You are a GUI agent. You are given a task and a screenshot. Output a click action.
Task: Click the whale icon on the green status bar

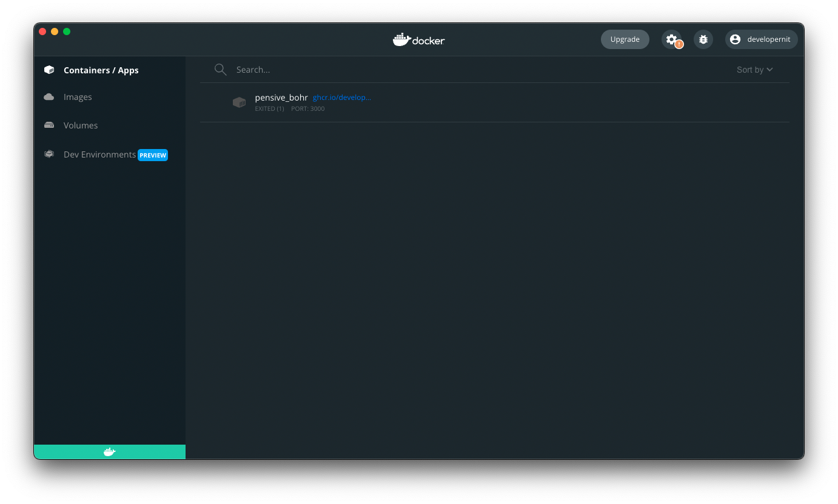click(x=109, y=451)
